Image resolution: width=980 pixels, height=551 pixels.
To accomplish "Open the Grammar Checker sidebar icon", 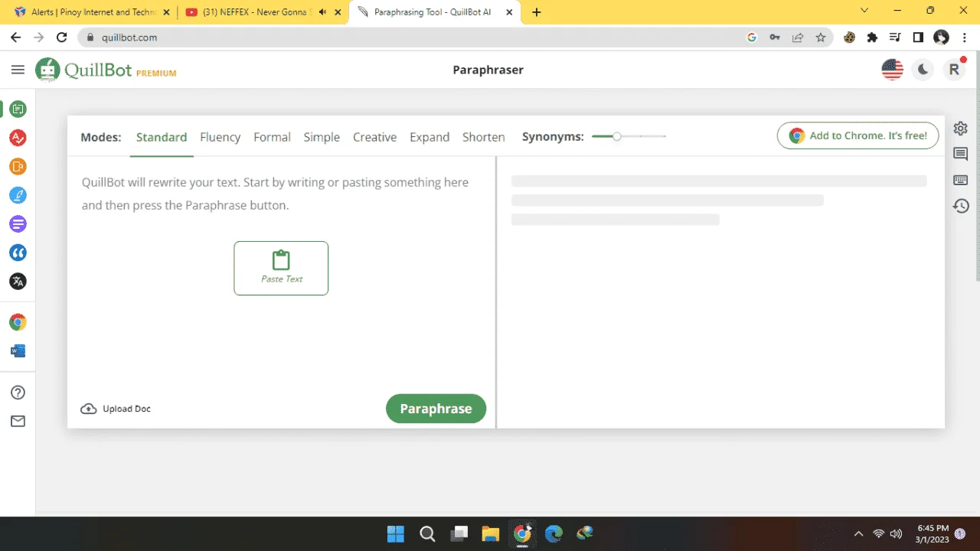I will point(18,138).
